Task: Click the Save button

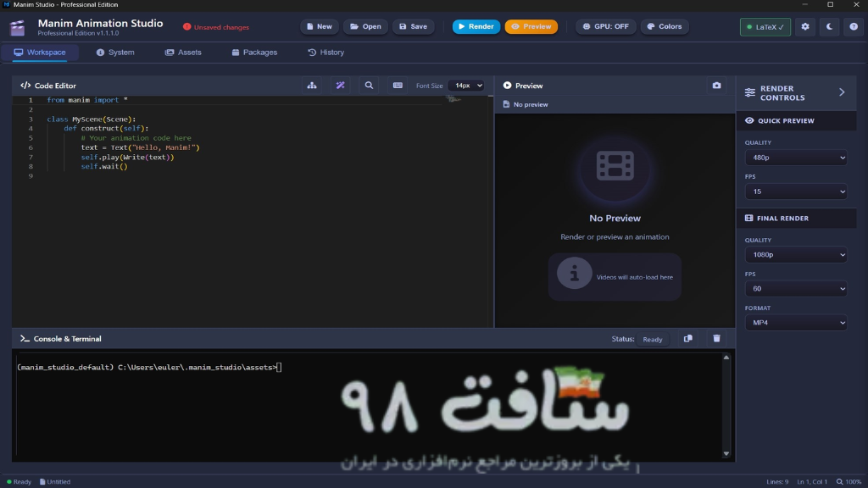Action: pyautogui.click(x=413, y=26)
